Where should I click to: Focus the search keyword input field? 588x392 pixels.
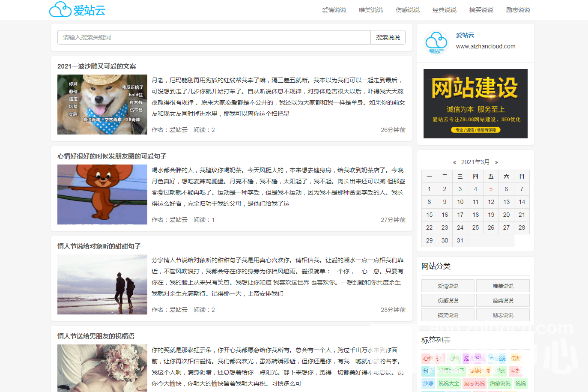pyautogui.click(x=214, y=37)
